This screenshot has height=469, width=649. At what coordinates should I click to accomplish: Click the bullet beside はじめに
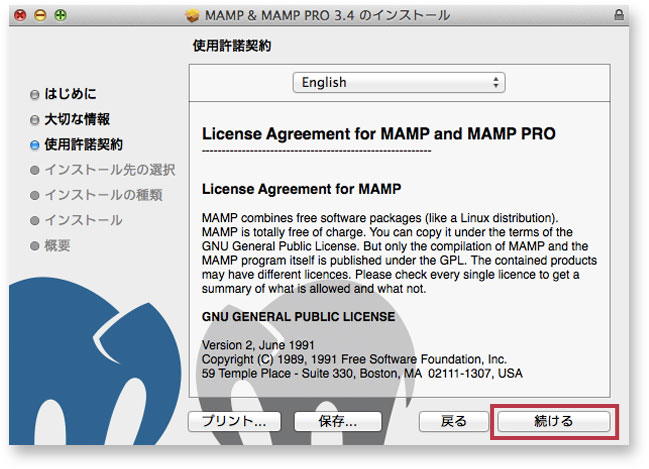point(35,94)
